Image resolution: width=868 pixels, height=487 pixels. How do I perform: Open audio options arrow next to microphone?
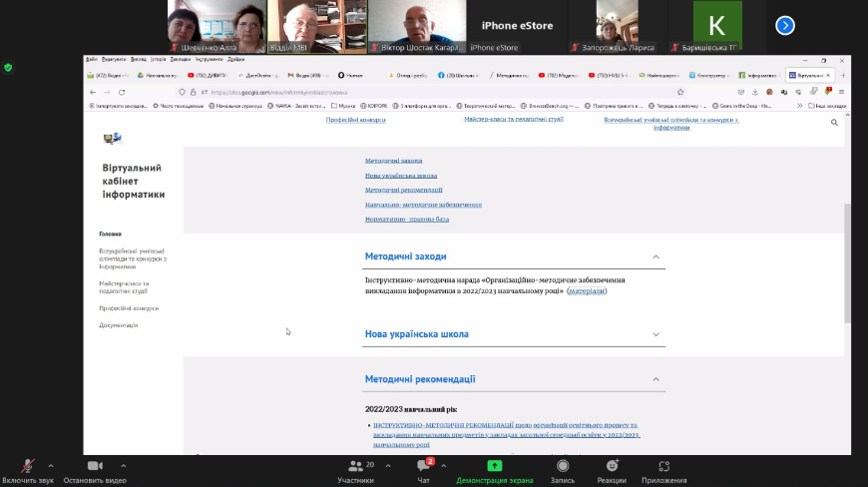[x=50, y=466]
